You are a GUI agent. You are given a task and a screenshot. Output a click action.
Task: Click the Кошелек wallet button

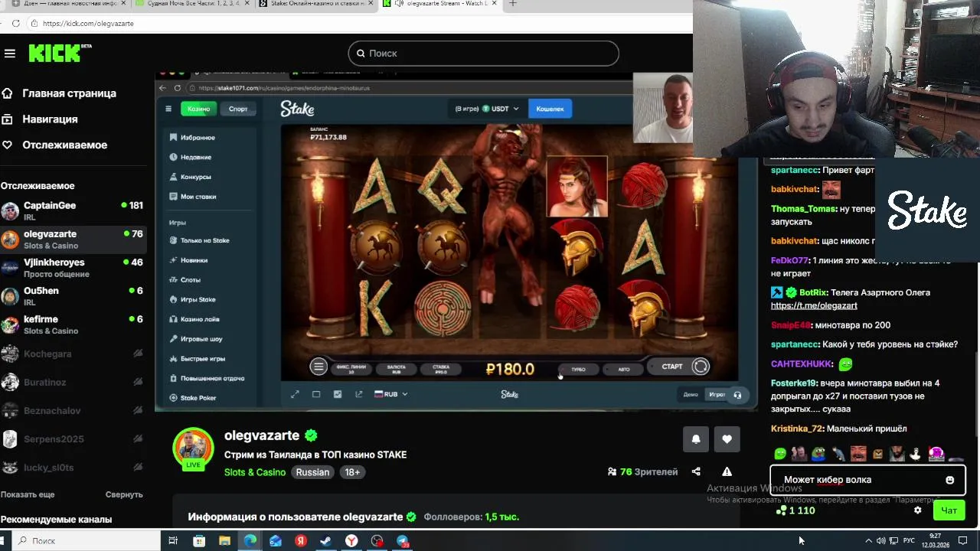click(x=550, y=109)
